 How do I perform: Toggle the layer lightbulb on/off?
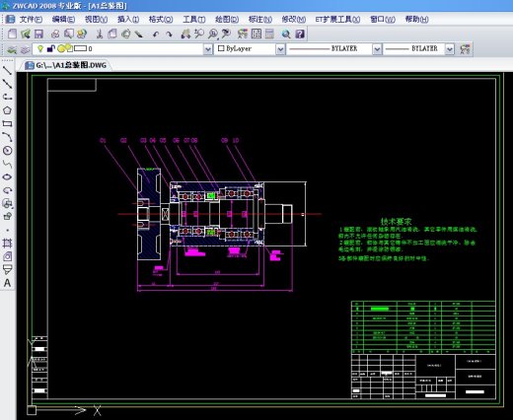40,48
